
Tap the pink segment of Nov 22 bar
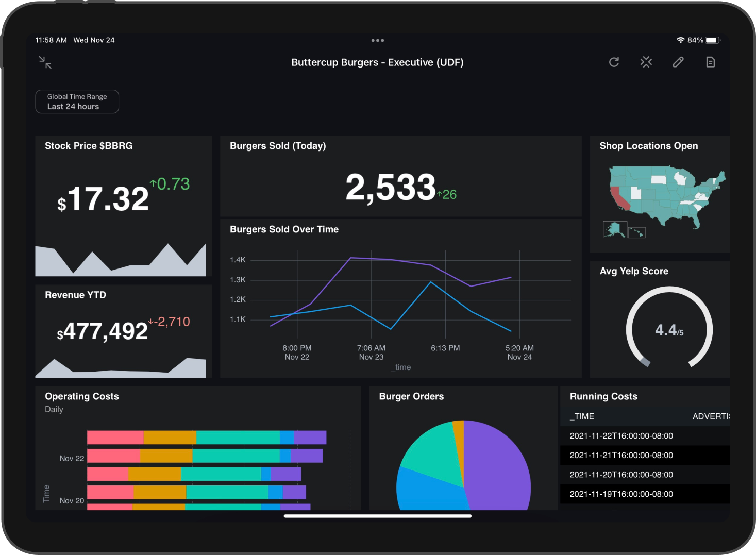coord(113,456)
